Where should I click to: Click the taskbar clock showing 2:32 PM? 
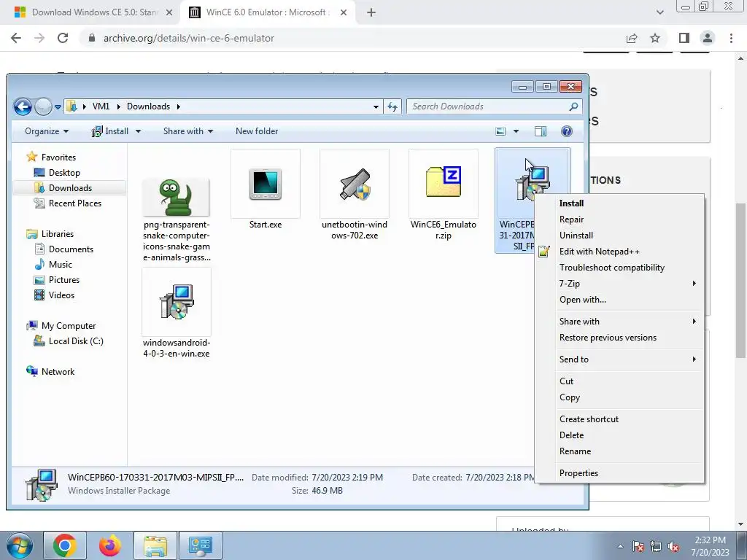click(710, 546)
